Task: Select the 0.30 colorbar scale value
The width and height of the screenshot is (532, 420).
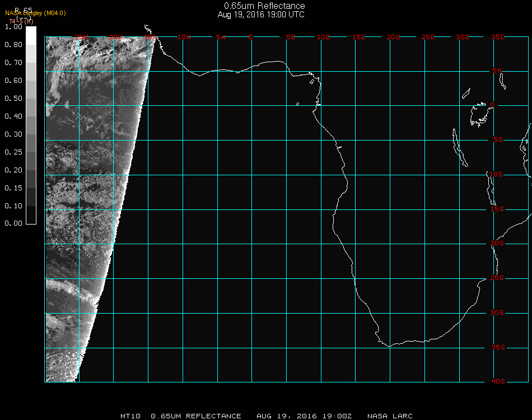Action: 13,135
